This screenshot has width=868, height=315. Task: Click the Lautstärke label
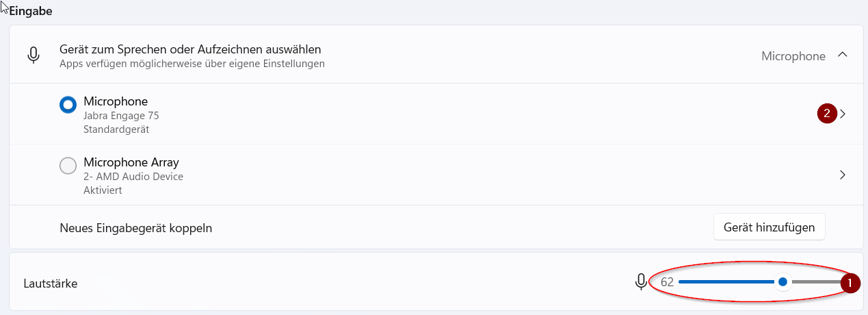[x=51, y=283]
